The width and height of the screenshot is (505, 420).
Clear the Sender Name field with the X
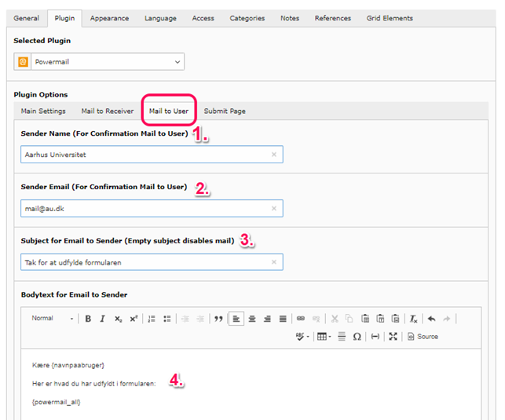click(274, 155)
